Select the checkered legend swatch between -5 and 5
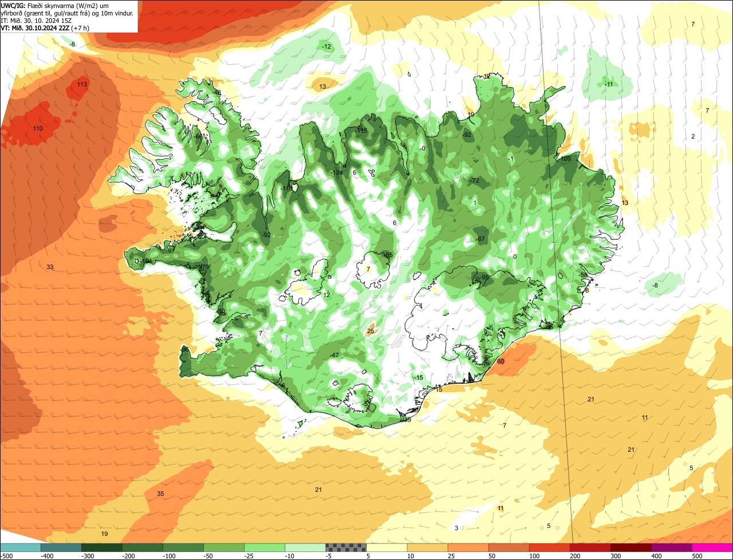Image resolution: width=733 pixels, height=560 pixels. (x=346, y=547)
